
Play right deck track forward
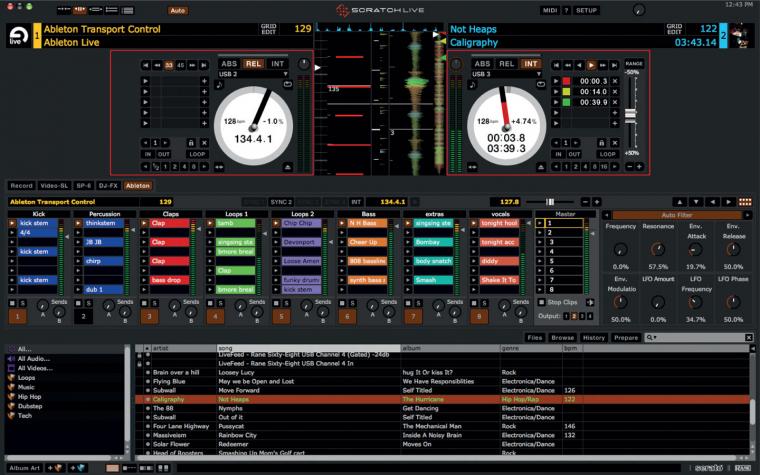[591, 65]
